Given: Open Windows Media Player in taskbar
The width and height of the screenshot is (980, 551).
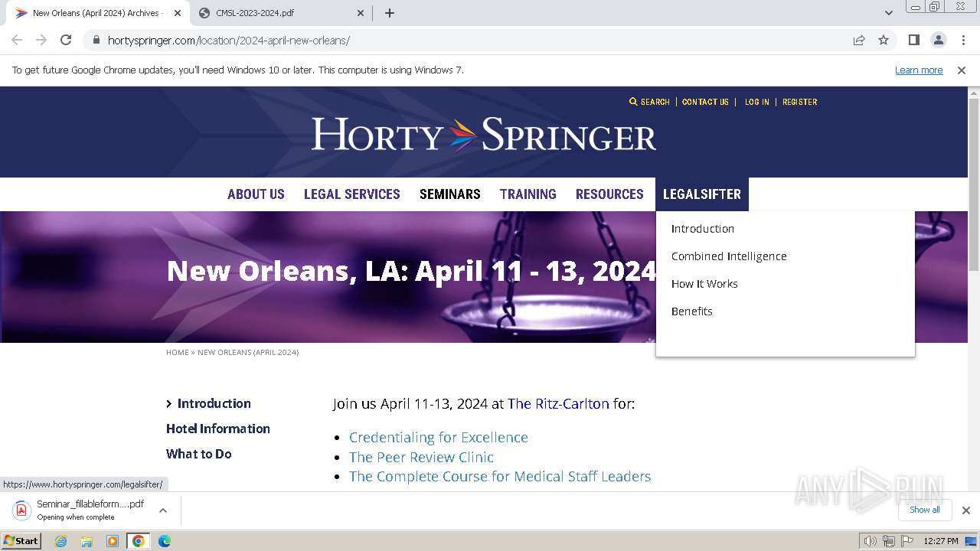Looking at the screenshot, I should tap(113, 541).
